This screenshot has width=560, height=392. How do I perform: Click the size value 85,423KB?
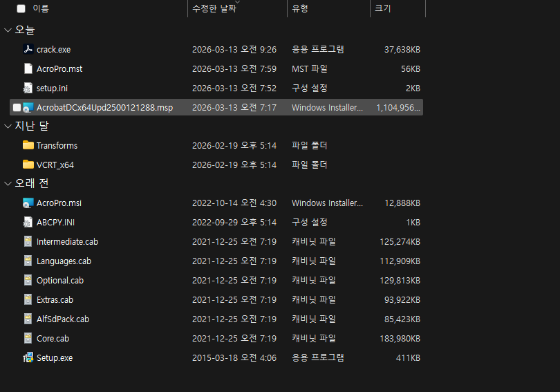tap(402, 319)
